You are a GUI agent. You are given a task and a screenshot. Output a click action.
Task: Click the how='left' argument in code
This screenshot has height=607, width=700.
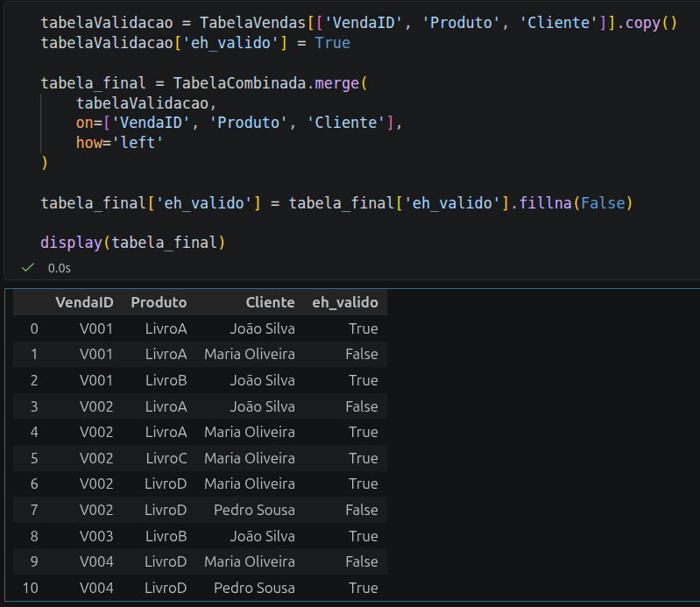click(x=120, y=143)
